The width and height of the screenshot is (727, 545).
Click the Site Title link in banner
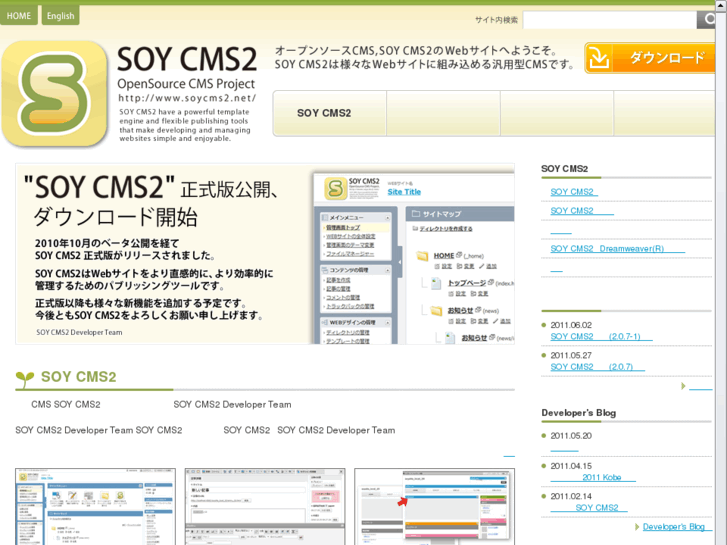(x=404, y=192)
